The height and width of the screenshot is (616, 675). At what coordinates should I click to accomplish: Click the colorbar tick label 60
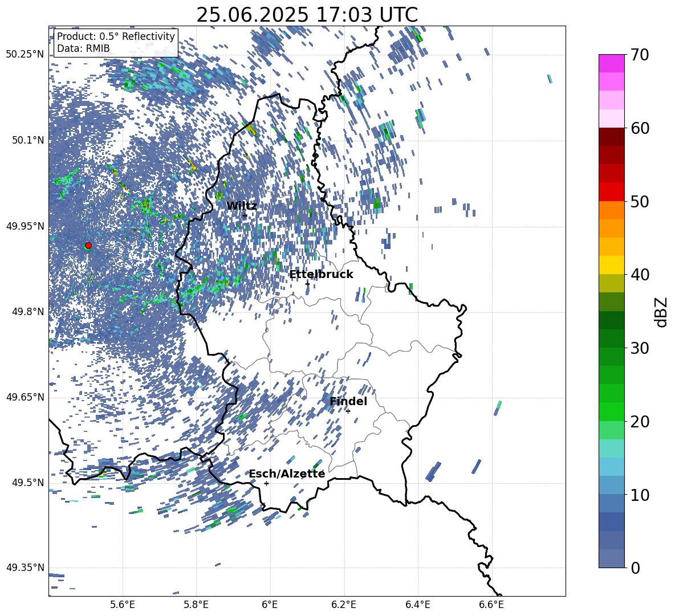click(x=640, y=128)
